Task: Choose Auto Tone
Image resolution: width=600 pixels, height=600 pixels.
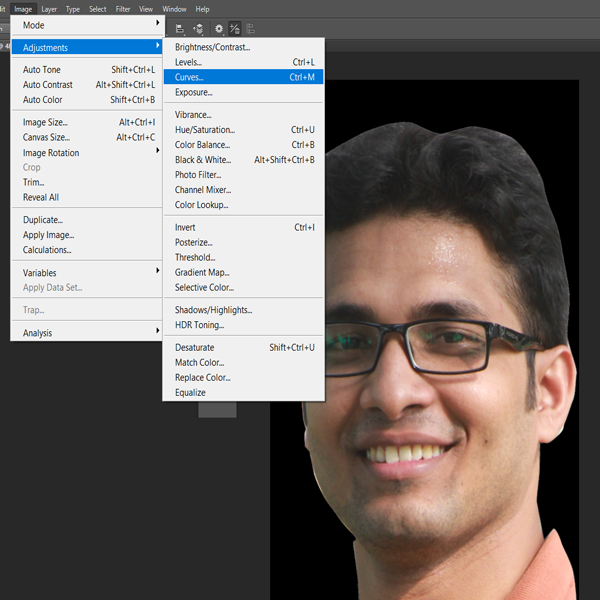Action: point(88,70)
